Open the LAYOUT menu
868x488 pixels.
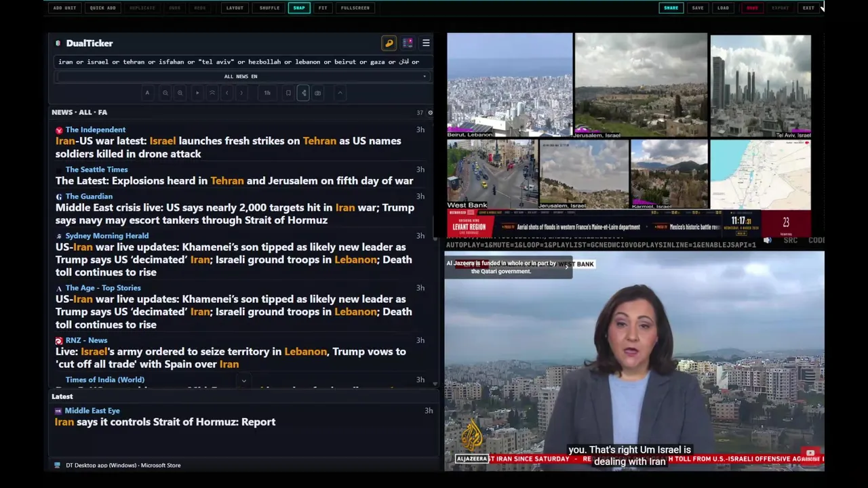coord(235,8)
